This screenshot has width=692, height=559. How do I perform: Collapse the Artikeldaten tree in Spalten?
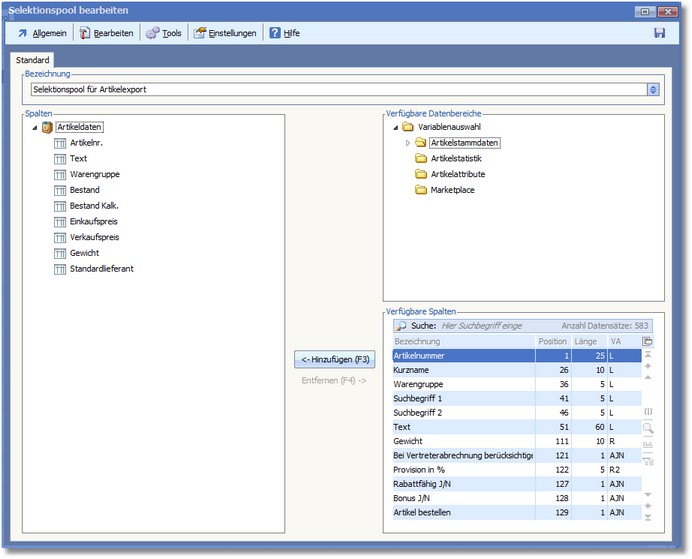[34, 128]
